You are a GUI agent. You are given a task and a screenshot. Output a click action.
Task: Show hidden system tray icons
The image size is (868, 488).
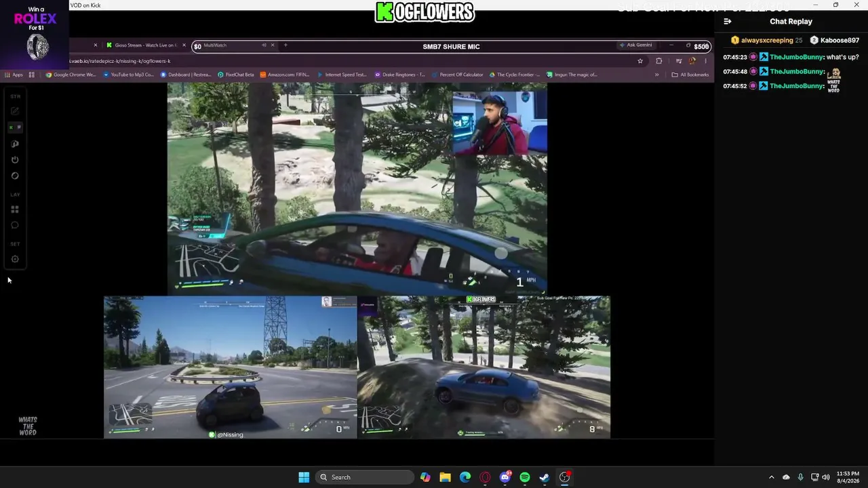pos(772,477)
